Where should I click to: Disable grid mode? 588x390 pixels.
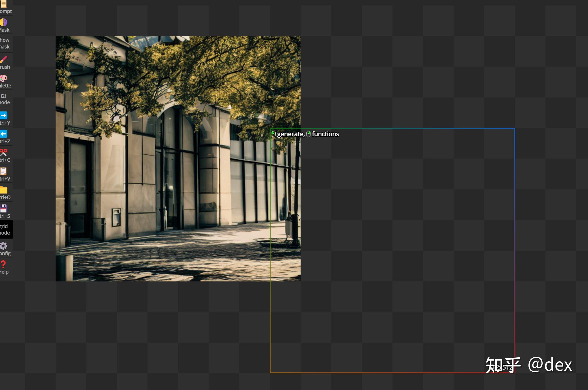click(5, 229)
